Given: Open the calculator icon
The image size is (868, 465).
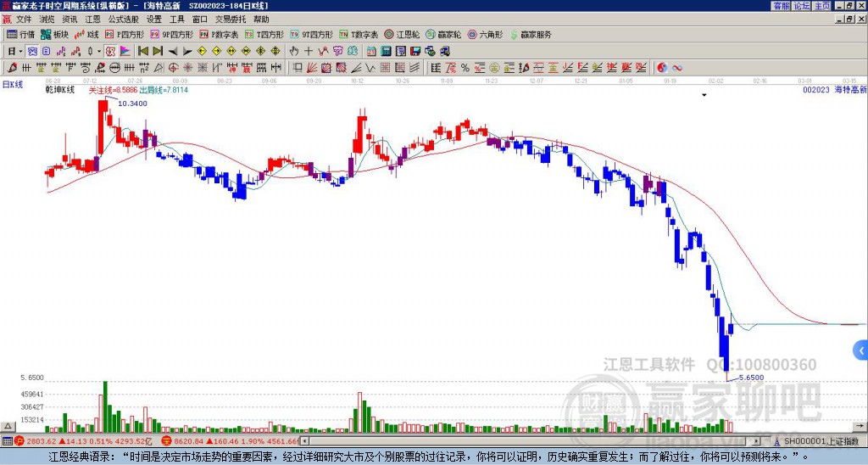Looking at the screenshot, I should click(x=387, y=51).
